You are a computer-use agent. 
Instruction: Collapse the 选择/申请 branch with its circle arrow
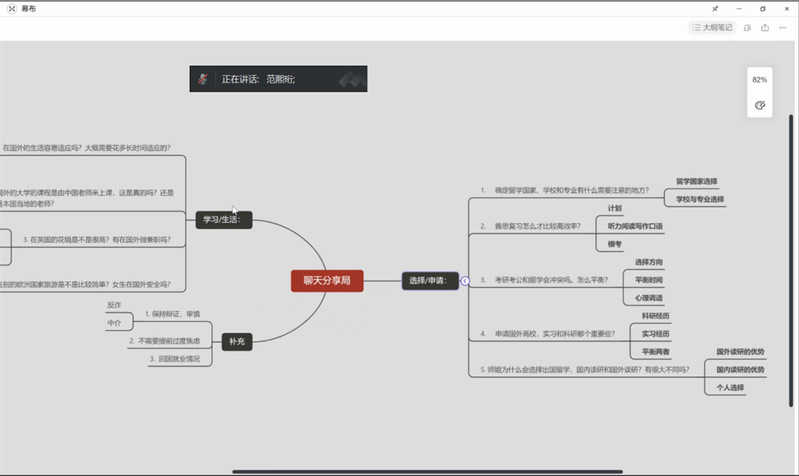pyautogui.click(x=465, y=281)
